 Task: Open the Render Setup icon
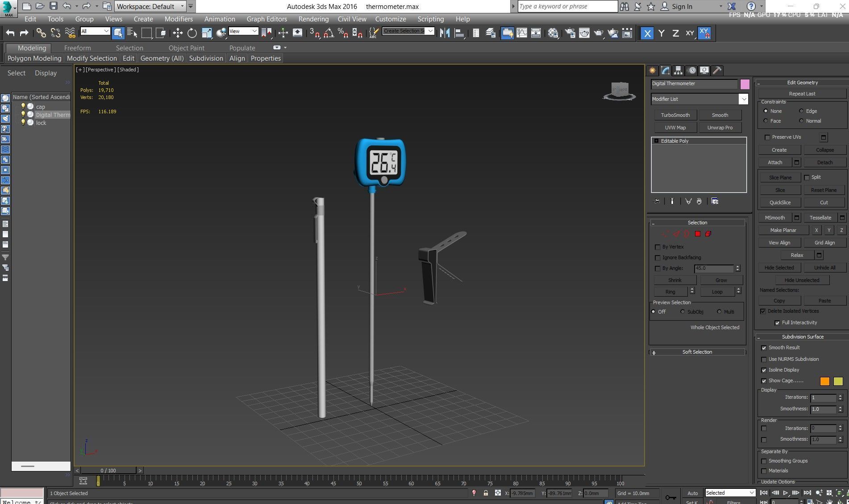[x=570, y=33]
